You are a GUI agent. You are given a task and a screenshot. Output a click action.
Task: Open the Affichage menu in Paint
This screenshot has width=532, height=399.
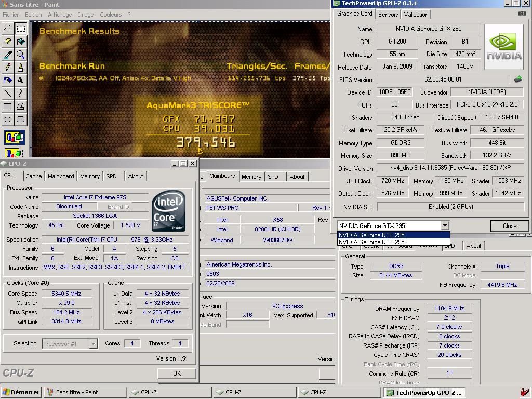point(60,15)
